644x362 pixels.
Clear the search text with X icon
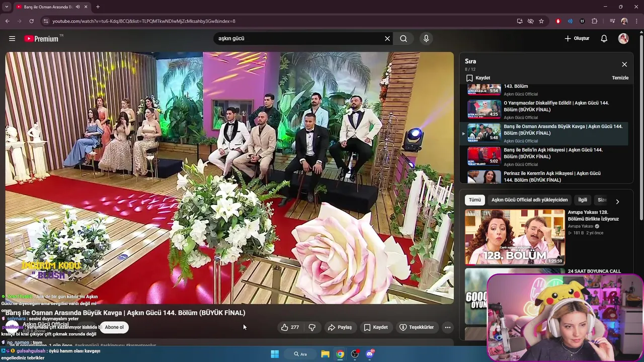(x=387, y=38)
